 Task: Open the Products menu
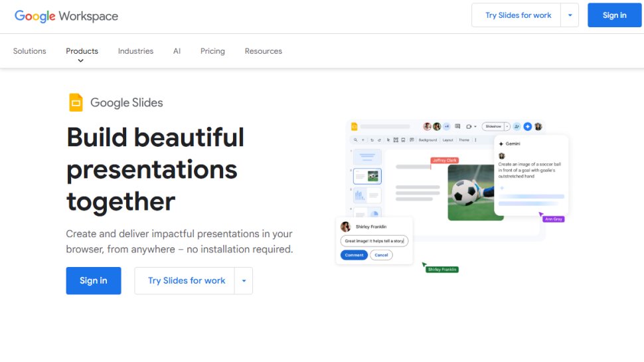tap(82, 51)
